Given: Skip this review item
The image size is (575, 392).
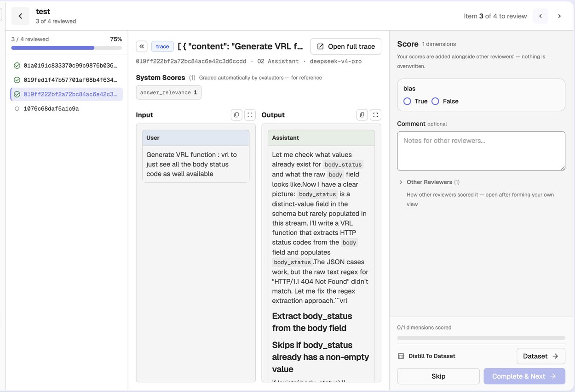Looking at the screenshot, I should (x=438, y=376).
